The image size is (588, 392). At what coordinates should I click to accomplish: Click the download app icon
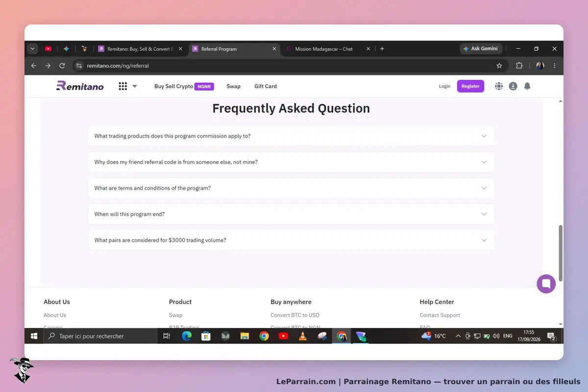[x=513, y=86]
